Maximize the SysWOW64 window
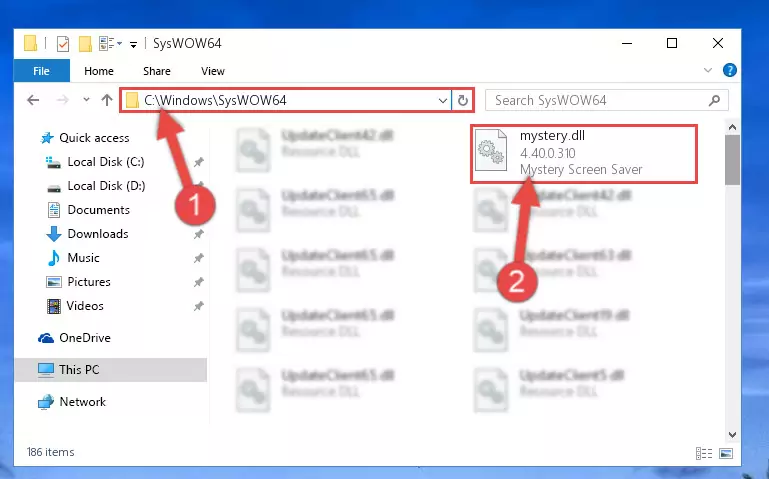 tap(672, 43)
